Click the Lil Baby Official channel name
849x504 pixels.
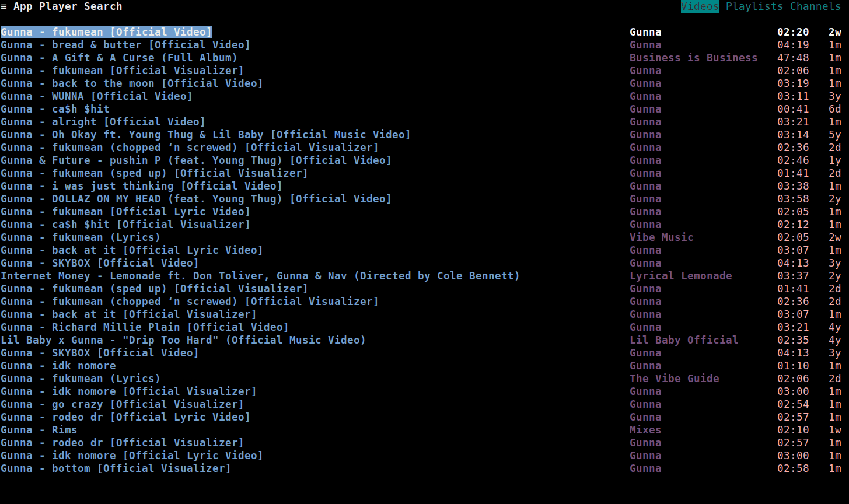(x=684, y=340)
